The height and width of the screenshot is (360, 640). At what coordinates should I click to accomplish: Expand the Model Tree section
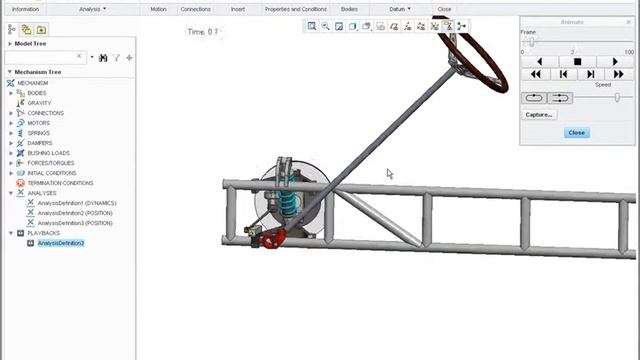(x=10, y=44)
